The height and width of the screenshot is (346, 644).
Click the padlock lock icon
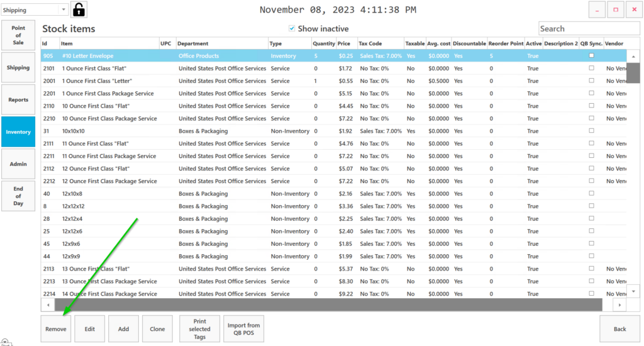pyautogui.click(x=79, y=9)
